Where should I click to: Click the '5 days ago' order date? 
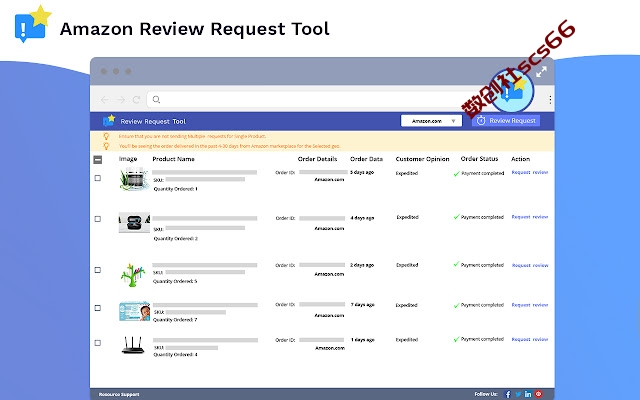click(362, 172)
